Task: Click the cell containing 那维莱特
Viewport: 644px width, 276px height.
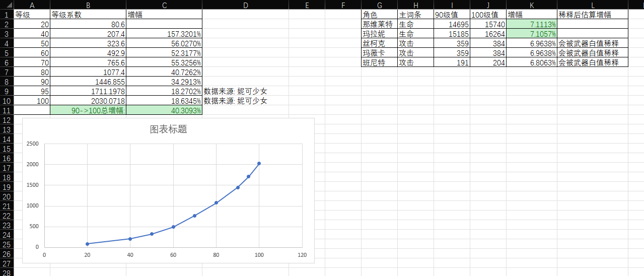Action: (379, 24)
